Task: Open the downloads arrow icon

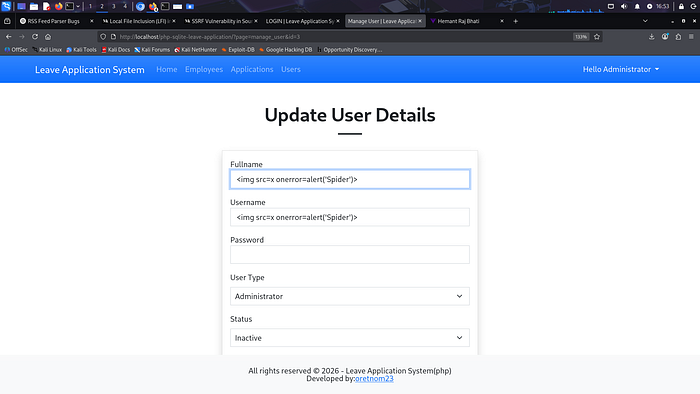Action: pyautogui.click(x=652, y=37)
